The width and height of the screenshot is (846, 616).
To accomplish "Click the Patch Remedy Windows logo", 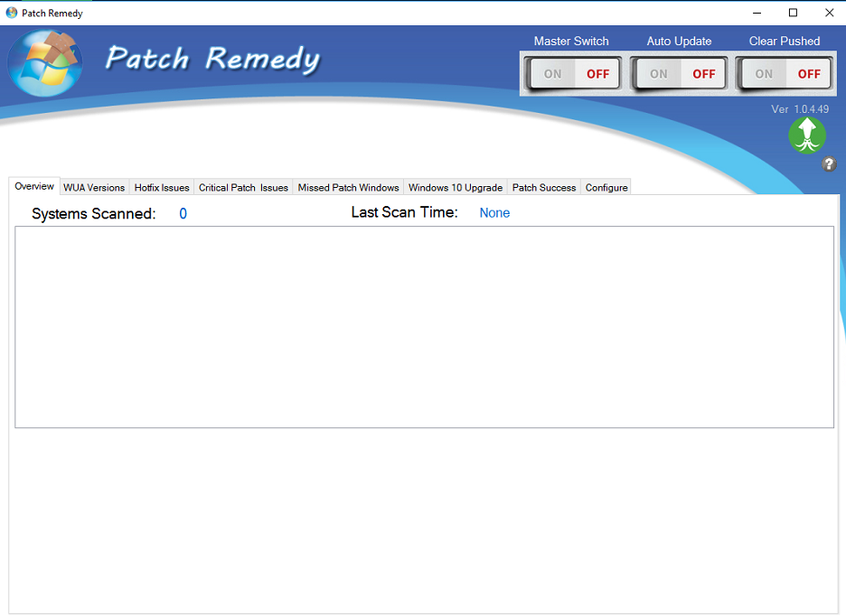I will [45, 63].
